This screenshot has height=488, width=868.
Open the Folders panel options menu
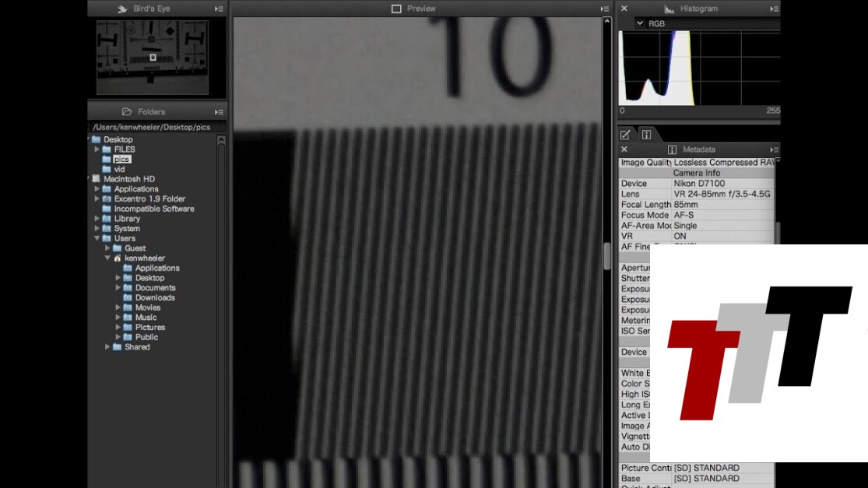pos(219,112)
